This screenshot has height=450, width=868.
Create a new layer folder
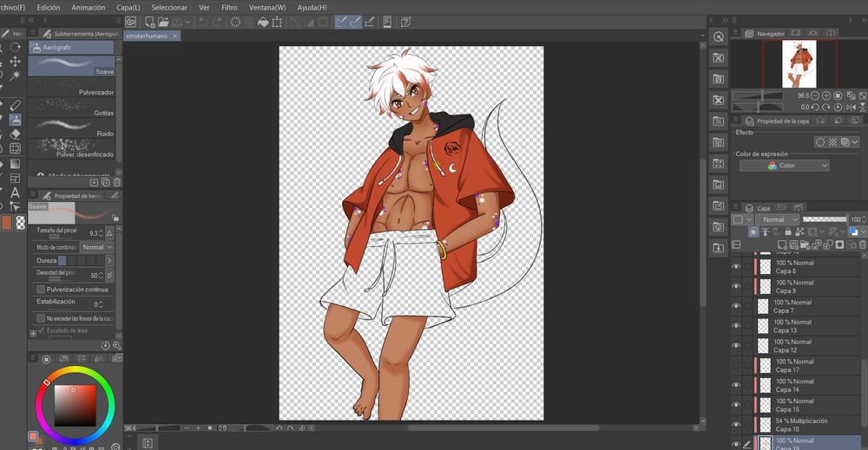click(806, 245)
